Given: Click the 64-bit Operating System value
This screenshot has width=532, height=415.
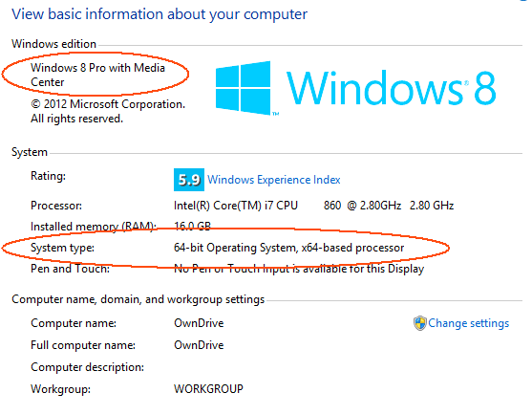Looking at the screenshot, I should (288, 248).
